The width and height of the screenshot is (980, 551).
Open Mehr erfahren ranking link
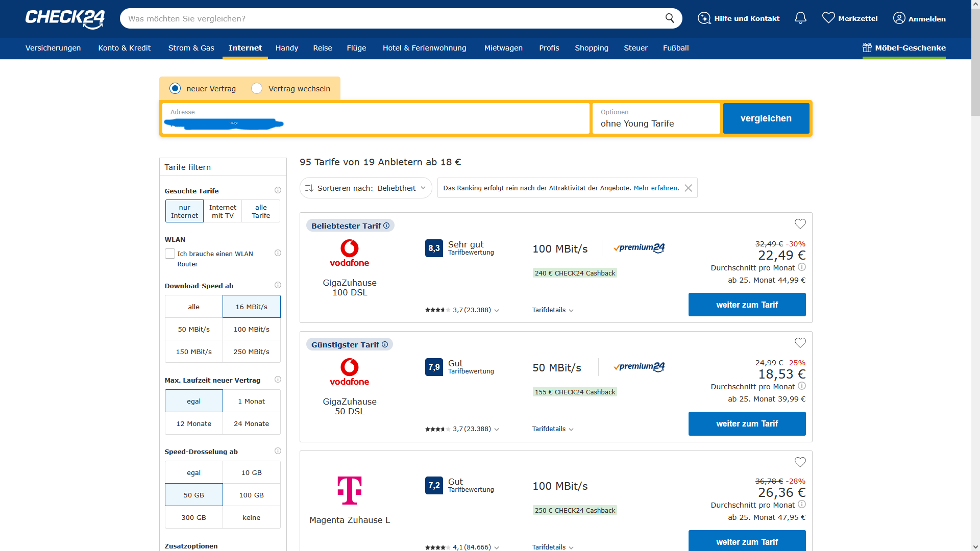[x=656, y=188]
